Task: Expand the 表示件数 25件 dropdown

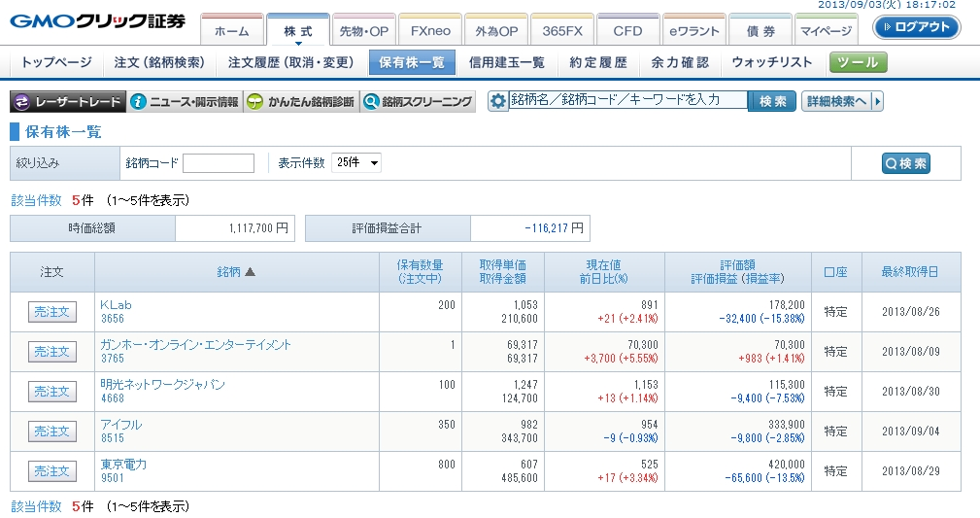Action: (356, 163)
